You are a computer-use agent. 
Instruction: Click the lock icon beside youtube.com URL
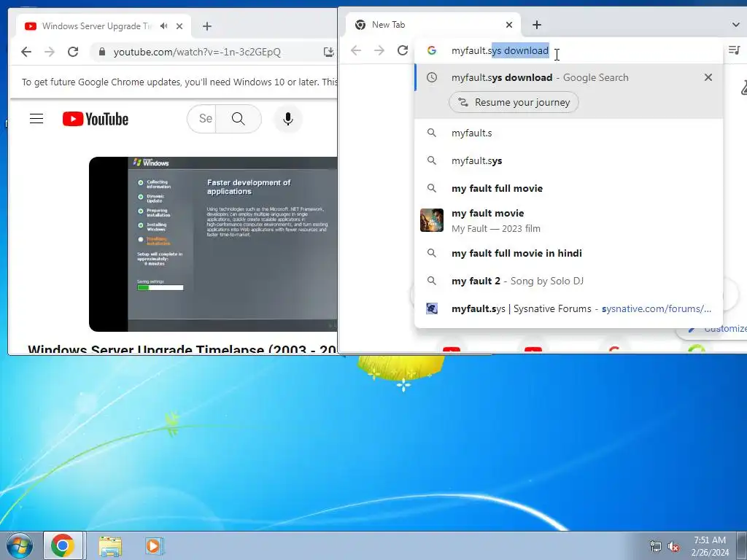[x=101, y=52]
